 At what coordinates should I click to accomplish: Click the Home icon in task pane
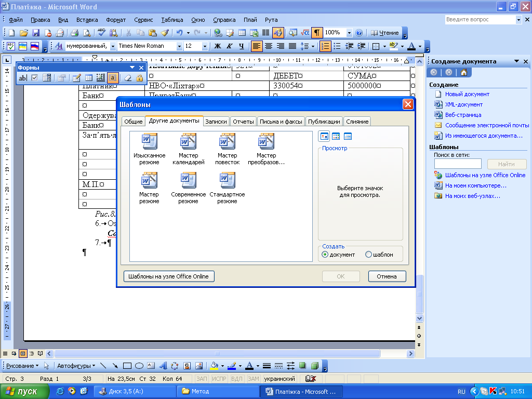tap(464, 72)
